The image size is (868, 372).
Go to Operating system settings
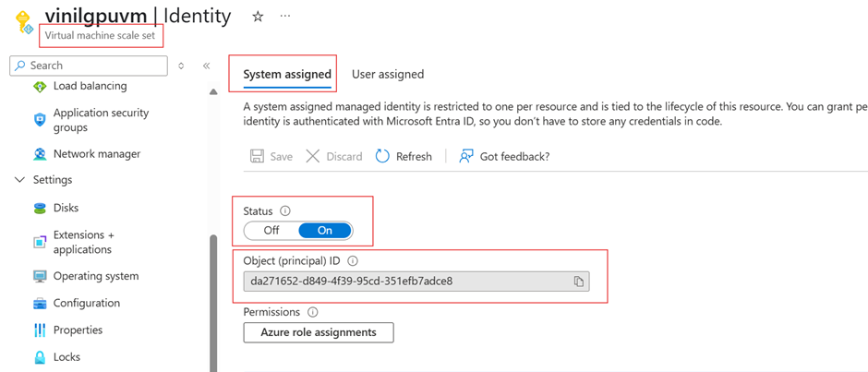pos(95,276)
